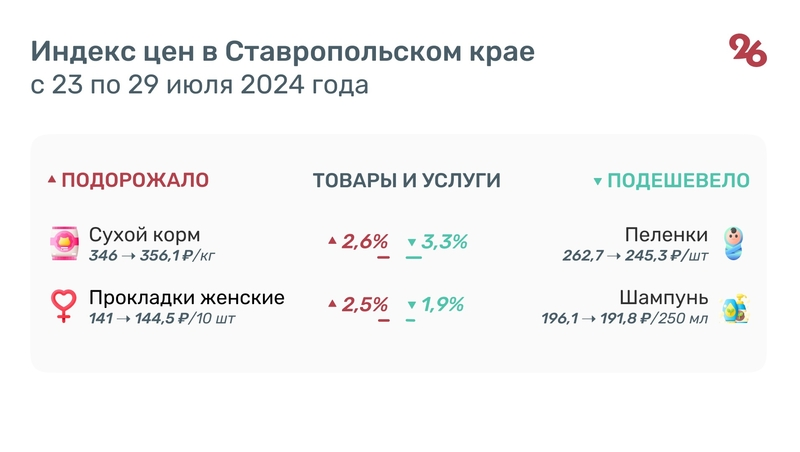
Task: Click the red female symbol icon
Action: (64, 306)
